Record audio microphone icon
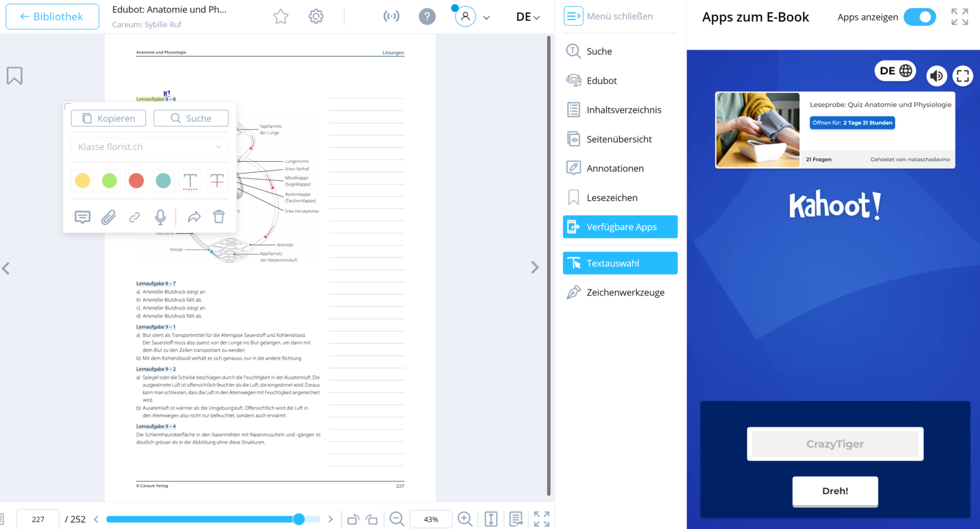Viewport: 980px width, 529px height. click(160, 217)
